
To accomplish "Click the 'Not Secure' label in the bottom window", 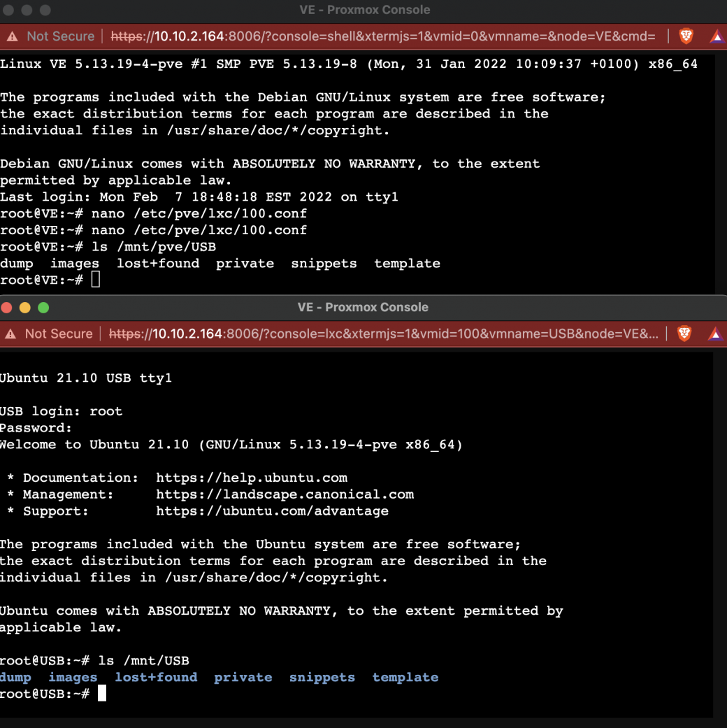I will (x=59, y=334).
